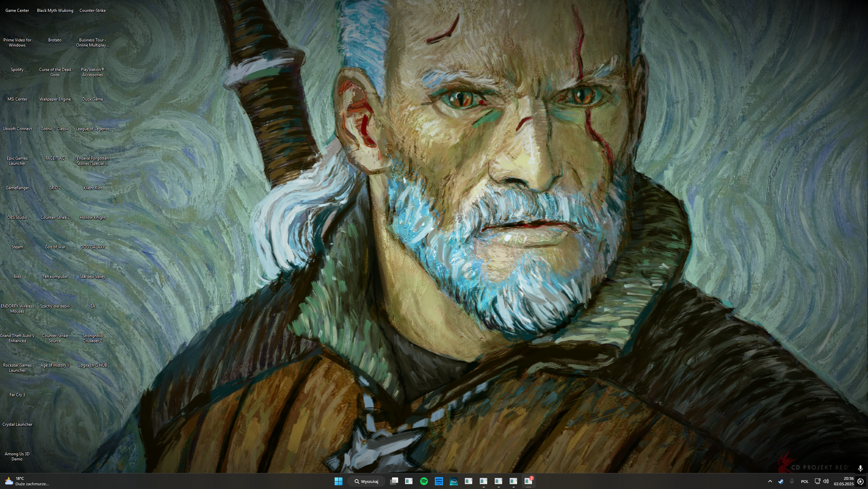The image size is (868, 489).
Task: Select the Klient Riot shortcut
Action: coord(92,188)
